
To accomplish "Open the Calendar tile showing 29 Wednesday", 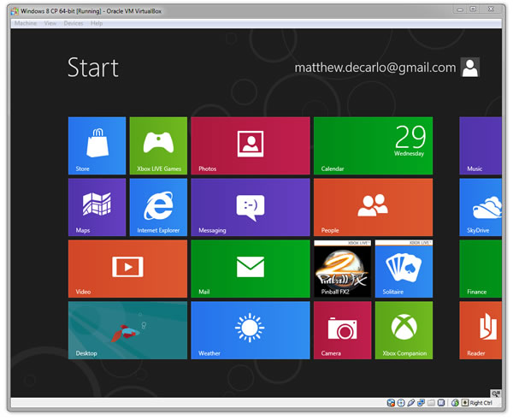I will (373, 145).
